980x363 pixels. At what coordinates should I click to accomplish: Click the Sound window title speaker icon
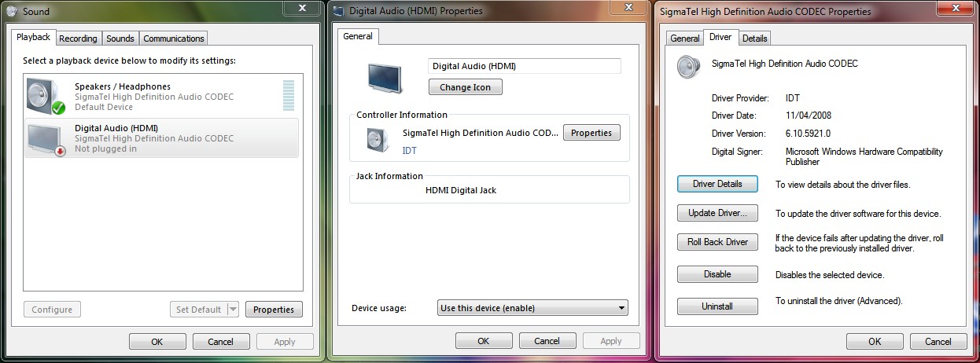pos(11,11)
